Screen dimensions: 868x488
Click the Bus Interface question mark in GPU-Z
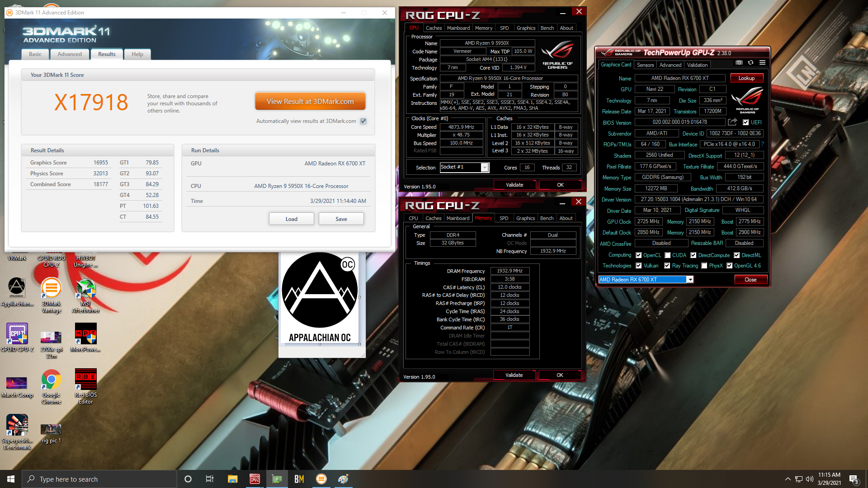pyautogui.click(x=762, y=145)
